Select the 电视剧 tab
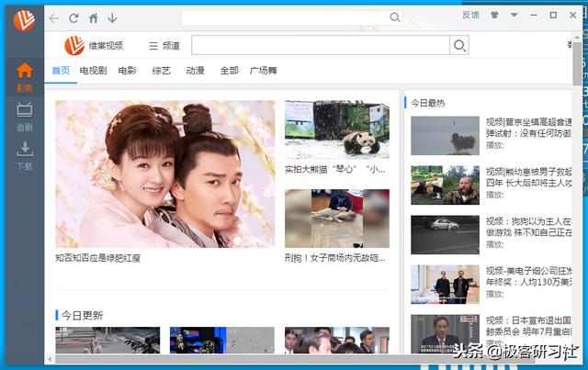The width and height of the screenshot is (588, 370). click(94, 71)
